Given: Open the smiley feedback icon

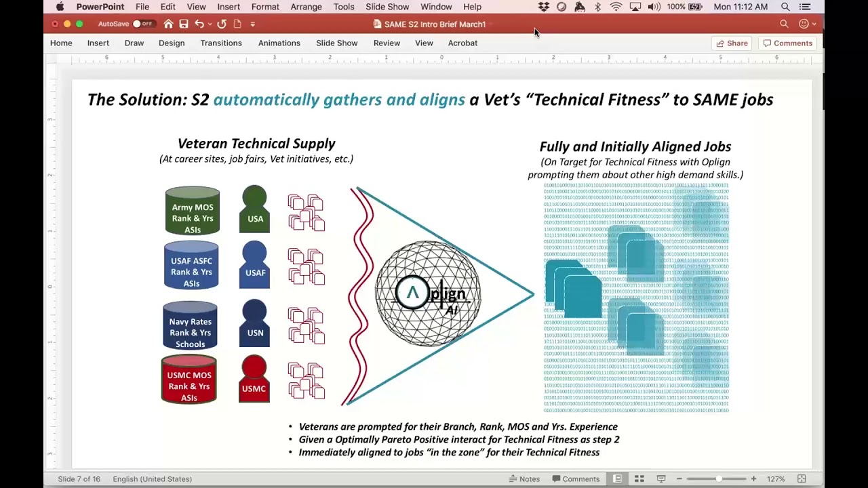Looking at the screenshot, I should point(804,24).
